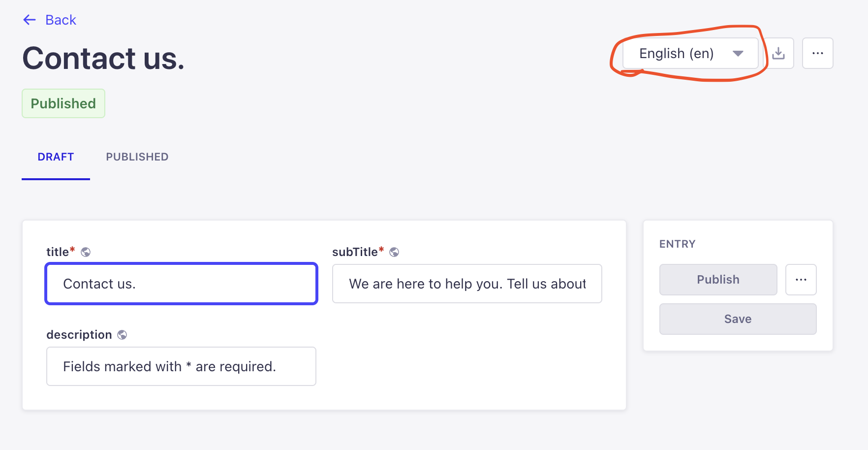Click the subTitle text field

click(x=466, y=284)
